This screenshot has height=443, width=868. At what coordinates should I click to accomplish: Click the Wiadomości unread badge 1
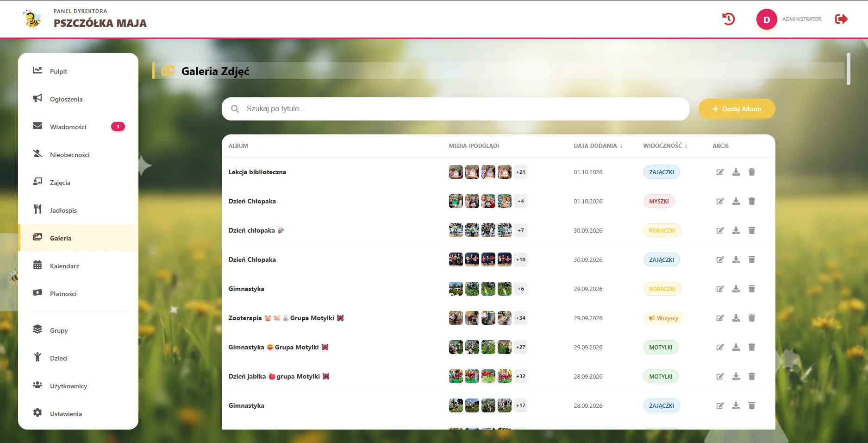pyautogui.click(x=118, y=127)
